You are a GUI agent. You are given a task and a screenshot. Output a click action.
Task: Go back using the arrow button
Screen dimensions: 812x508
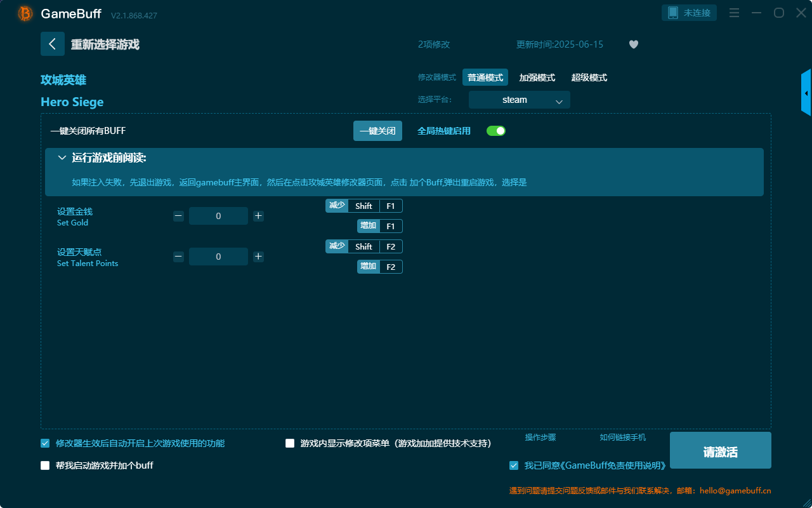tap(53, 44)
